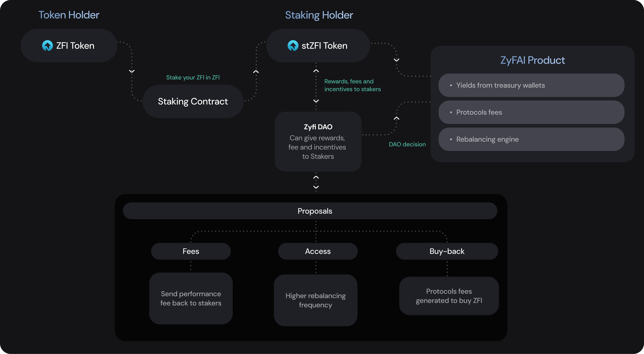Click the down chevron just above Zyfi DAO
Image resolution: width=644 pixels, height=354 pixels.
[x=316, y=101]
